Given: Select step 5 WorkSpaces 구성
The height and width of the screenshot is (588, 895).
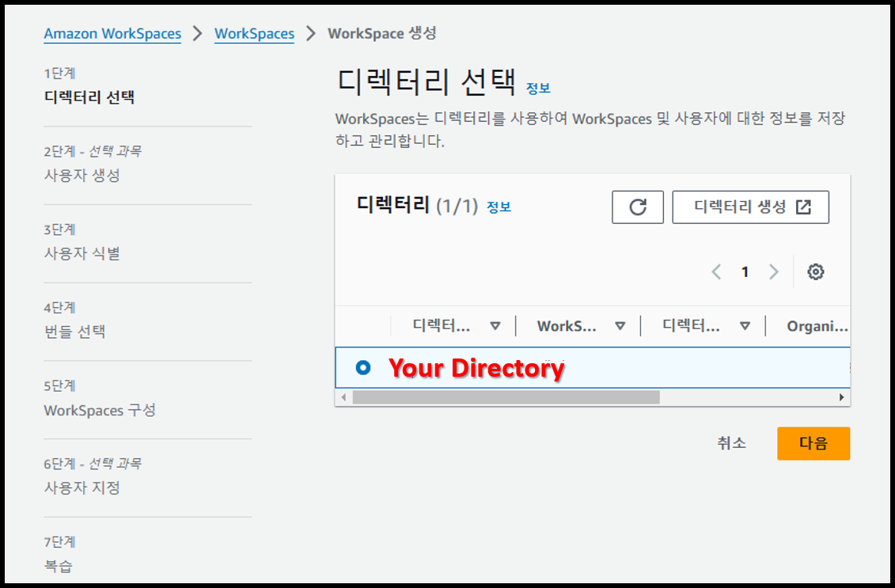Looking at the screenshot, I should click(x=100, y=410).
